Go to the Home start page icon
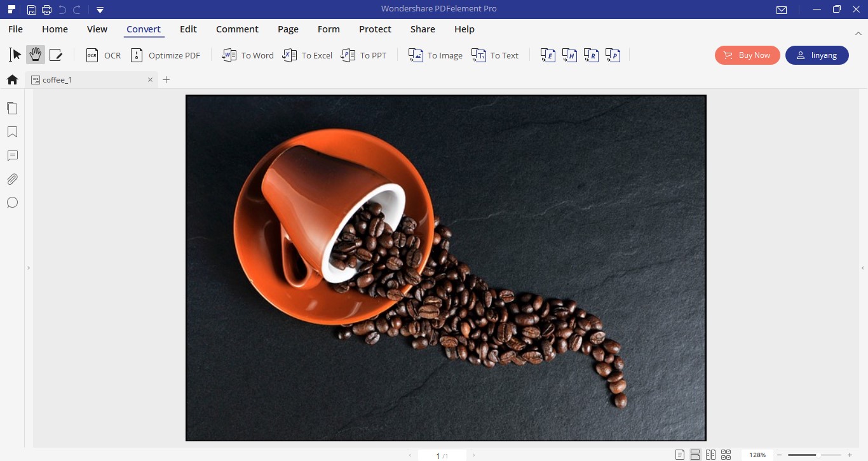Image resolution: width=868 pixels, height=461 pixels. click(12, 79)
